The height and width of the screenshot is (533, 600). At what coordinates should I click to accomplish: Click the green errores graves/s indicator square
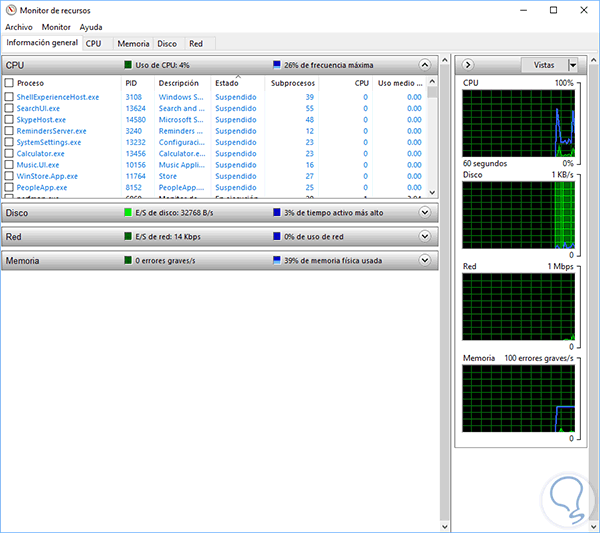click(x=128, y=260)
